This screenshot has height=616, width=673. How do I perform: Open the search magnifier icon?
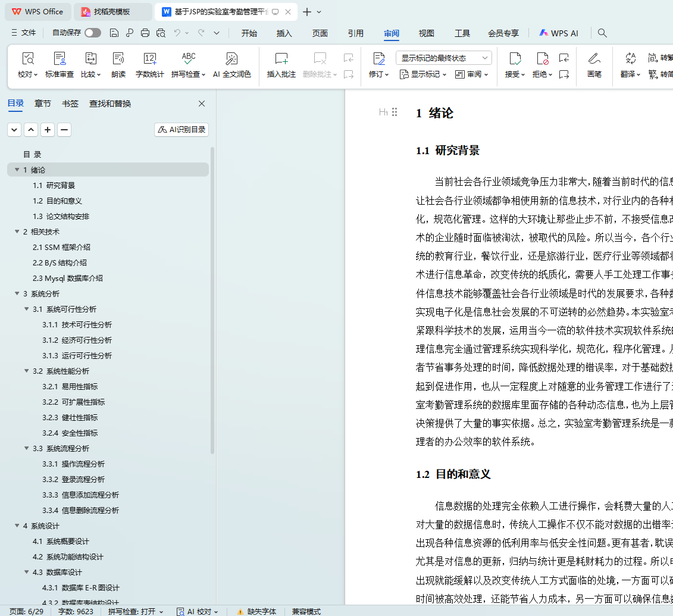pos(602,33)
